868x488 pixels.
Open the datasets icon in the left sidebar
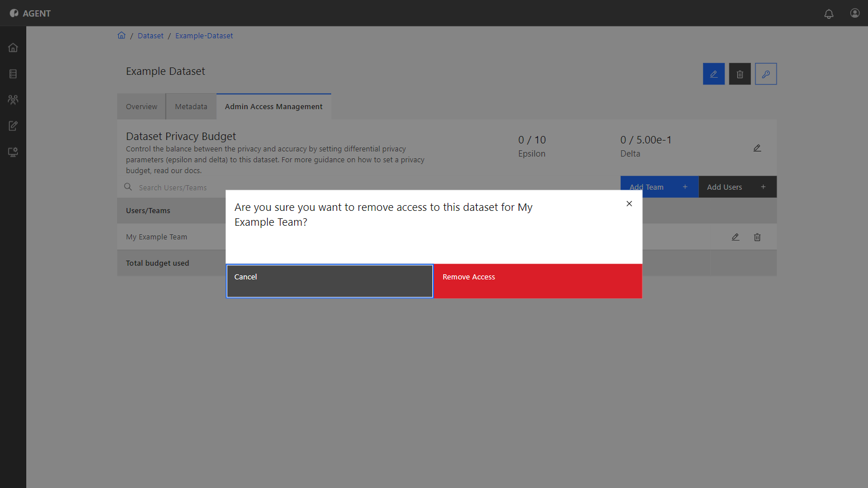(x=13, y=74)
